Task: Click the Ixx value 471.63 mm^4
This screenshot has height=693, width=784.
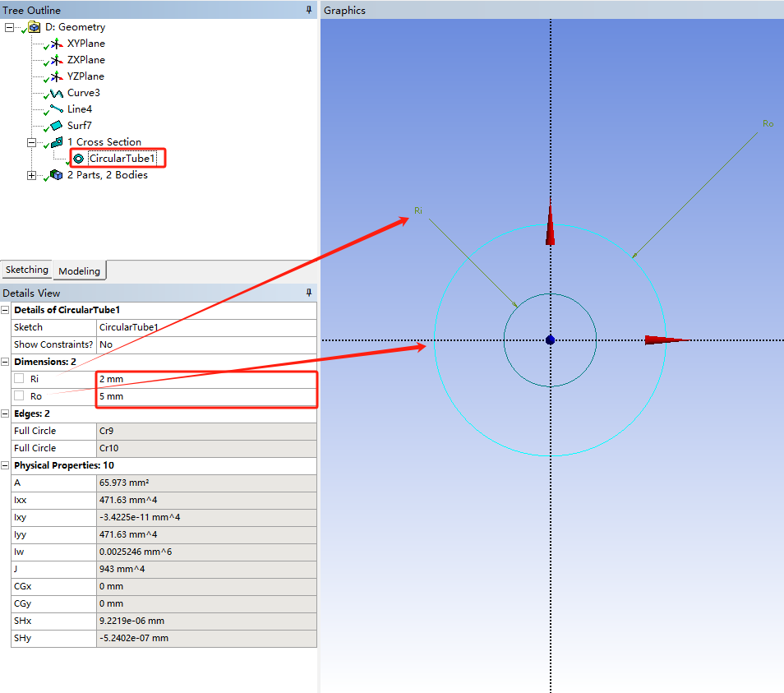Action: (206, 500)
